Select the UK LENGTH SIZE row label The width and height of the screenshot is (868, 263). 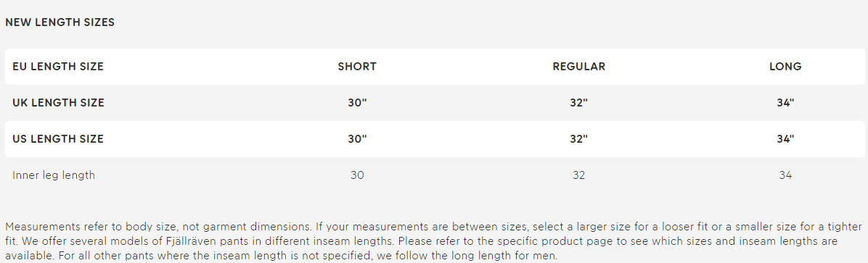58,103
